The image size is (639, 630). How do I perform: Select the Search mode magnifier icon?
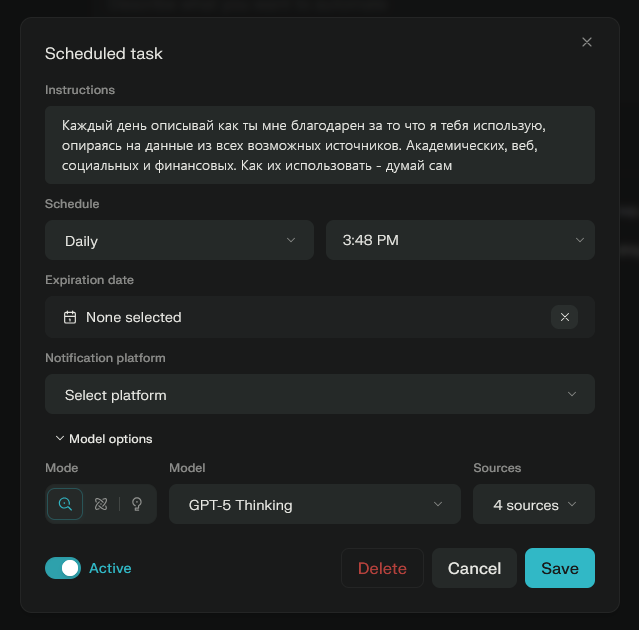65,505
